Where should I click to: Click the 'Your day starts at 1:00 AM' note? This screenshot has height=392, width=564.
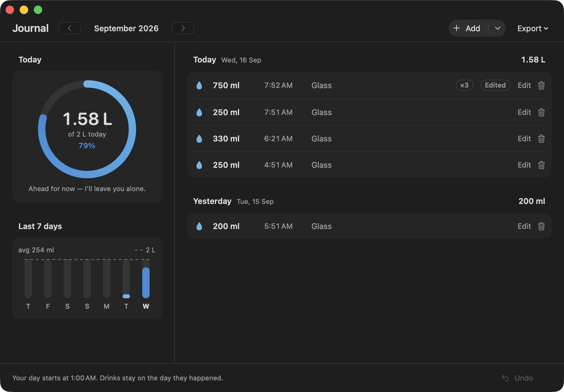[118, 378]
